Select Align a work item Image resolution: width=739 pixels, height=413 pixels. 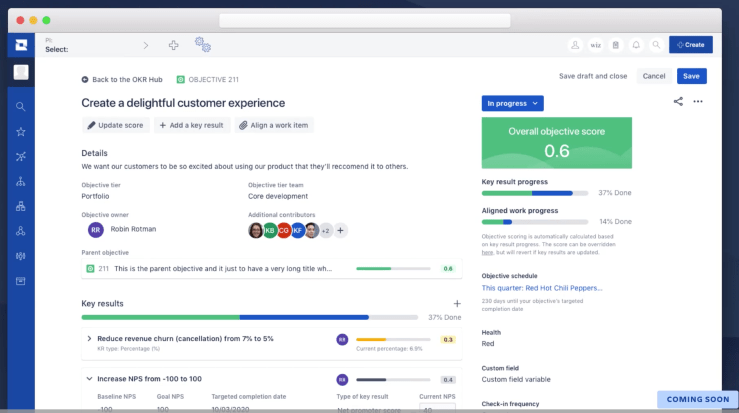pyautogui.click(x=273, y=125)
